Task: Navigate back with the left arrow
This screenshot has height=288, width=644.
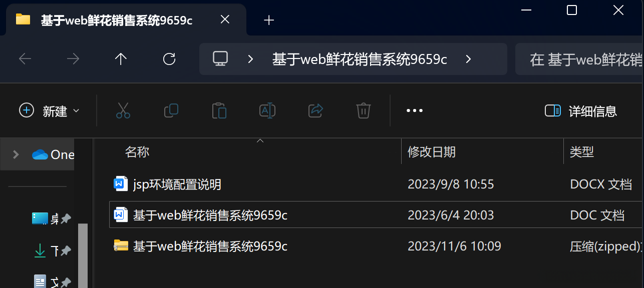Action: pyautogui.click(x=25, y=59)
